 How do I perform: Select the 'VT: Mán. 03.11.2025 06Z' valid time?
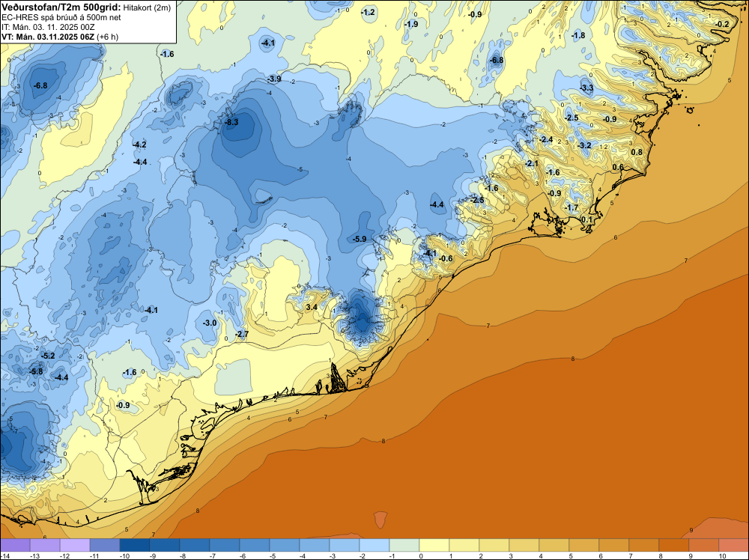(x=48, y=37)
